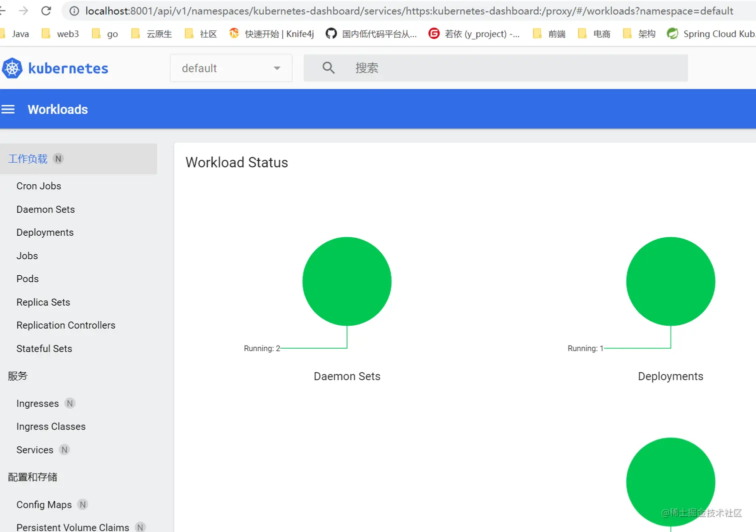Click the Running: 1 chart label

(x=585, y=348)
